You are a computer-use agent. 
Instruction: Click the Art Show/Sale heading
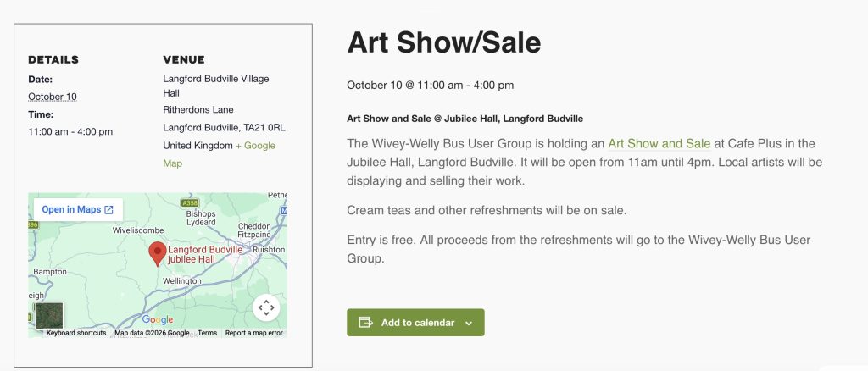point(444,42)
